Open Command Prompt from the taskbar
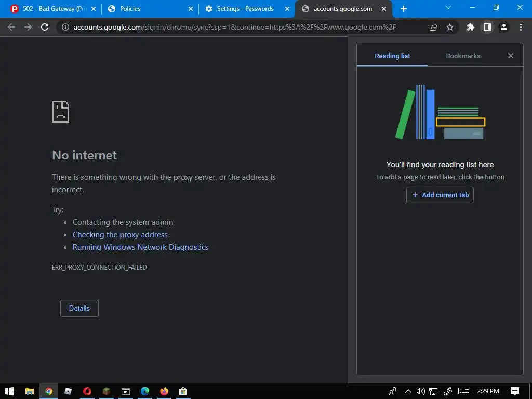The height and width of the screenshot is (399, 532). pos(126,391)
